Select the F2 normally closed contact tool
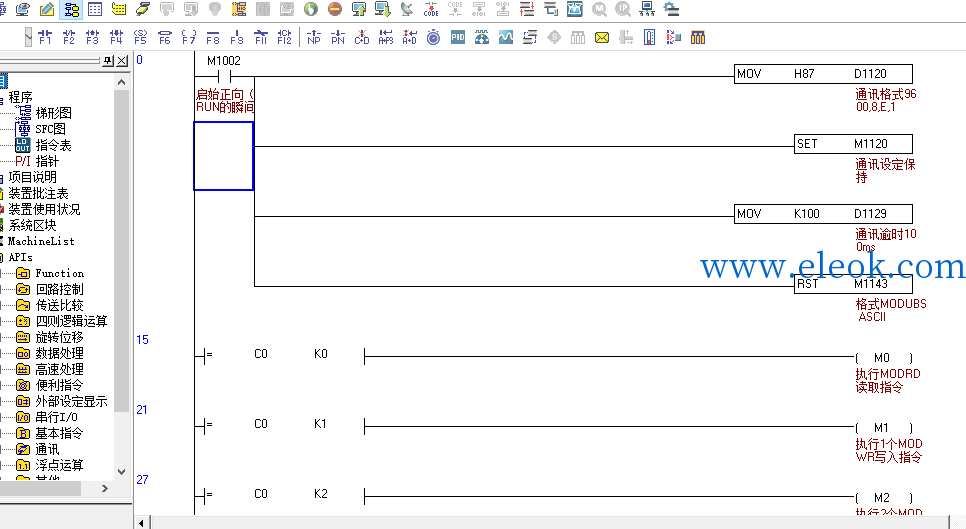 pyautogui.click(x=68, y=37)
